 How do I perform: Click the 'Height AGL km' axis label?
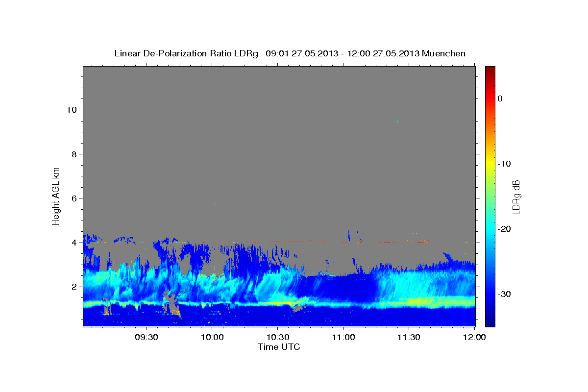click(56, 196)
